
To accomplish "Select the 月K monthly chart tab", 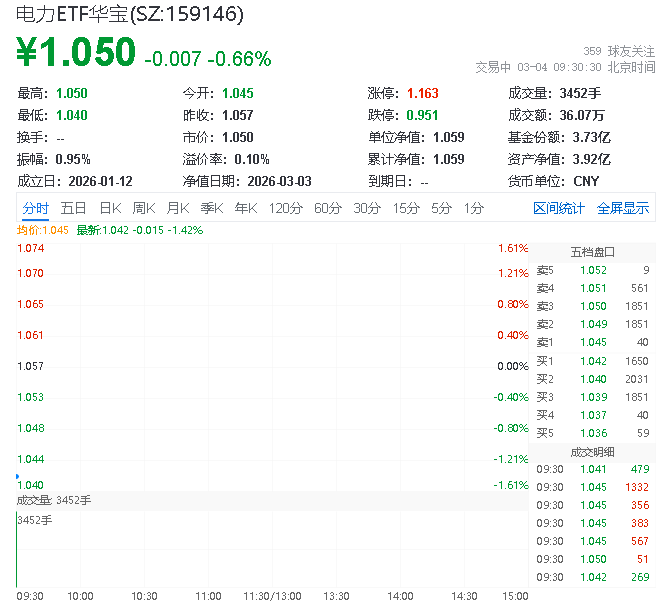I will pyautogui.click(x=177, y=208).
